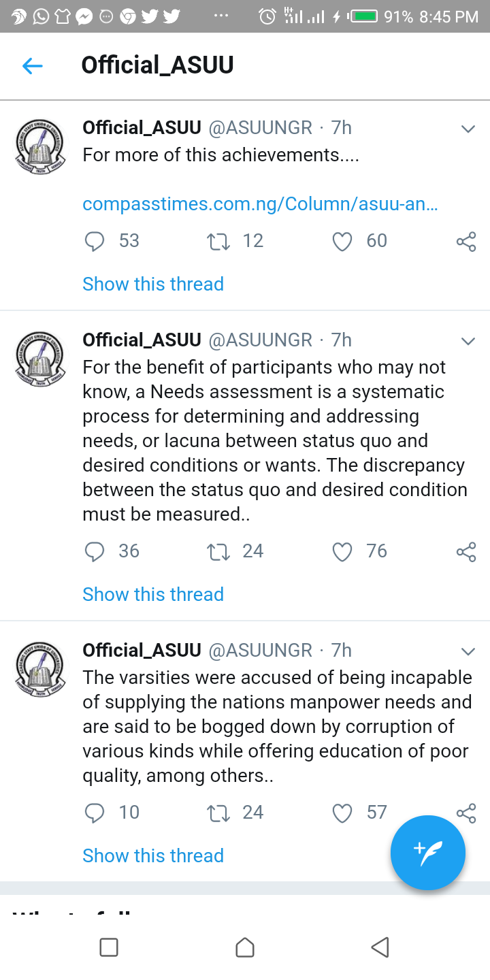Image resolution: width=490 pixels, height=980 pixels.
Task: Retweet the Needs assessment tweet
Action: click(x=218, y=551)
